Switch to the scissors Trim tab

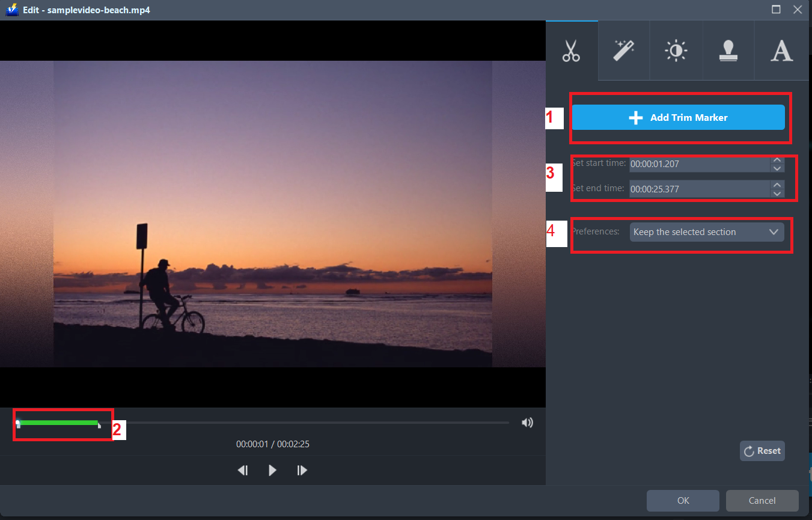[x=571, y=50]
